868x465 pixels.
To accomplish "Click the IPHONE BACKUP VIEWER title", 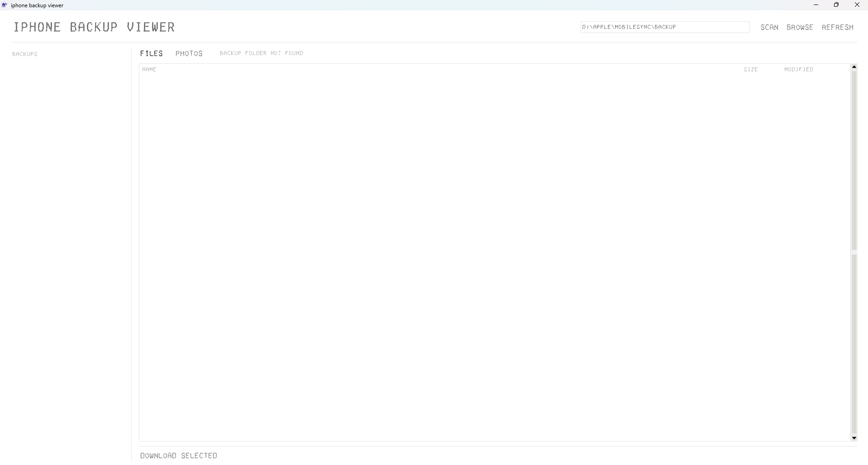I will tap(94, 27).
